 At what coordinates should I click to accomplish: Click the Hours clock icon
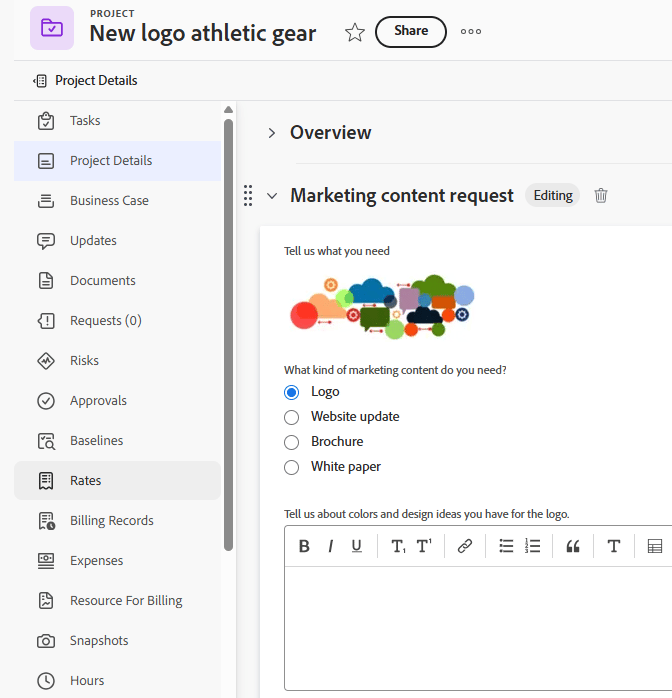[x=46, y=681]
